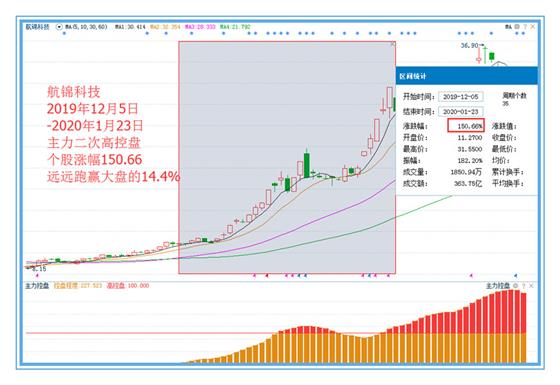Click the main chart settings gear icon
This screenshot has height=385, width=560.
(x=518, y=27)
